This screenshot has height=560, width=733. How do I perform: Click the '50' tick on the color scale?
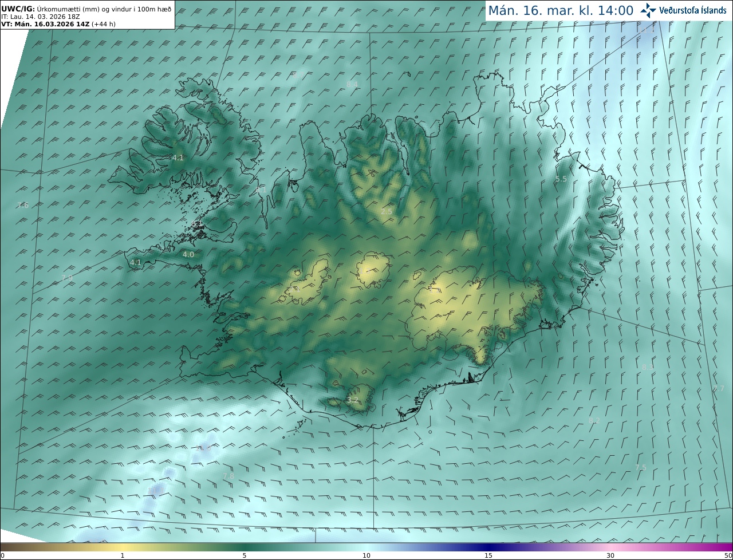[728, 555]
